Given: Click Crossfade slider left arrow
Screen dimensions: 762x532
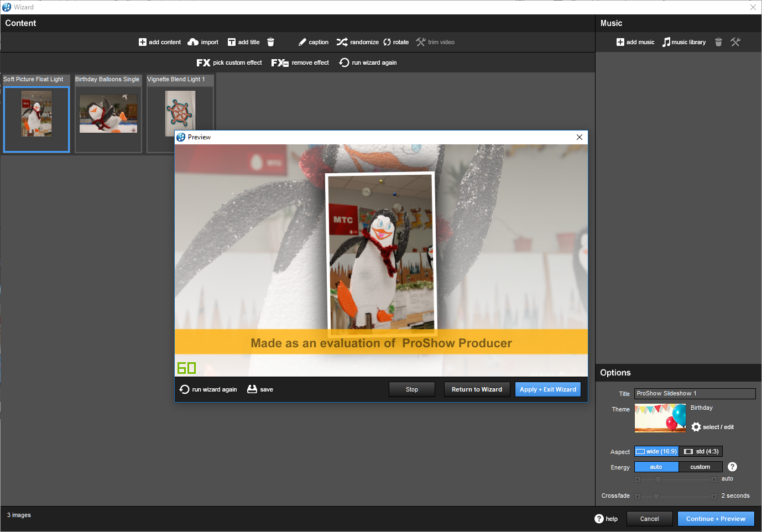Looking at the screenshot, I should (x=638, y=497).
